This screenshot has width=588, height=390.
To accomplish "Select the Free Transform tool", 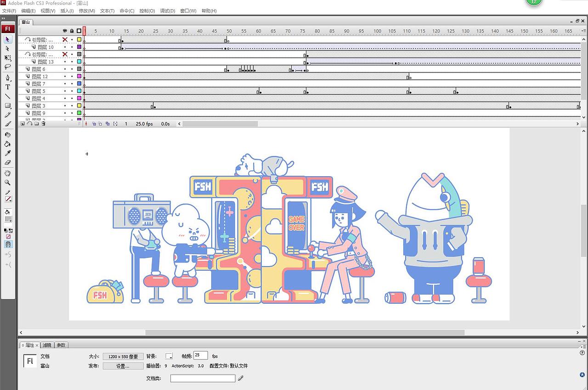I will tap(7, 58).
